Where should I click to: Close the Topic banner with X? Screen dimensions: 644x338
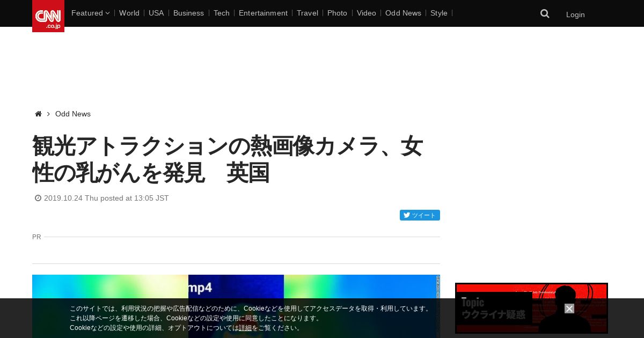coord(569,308)
